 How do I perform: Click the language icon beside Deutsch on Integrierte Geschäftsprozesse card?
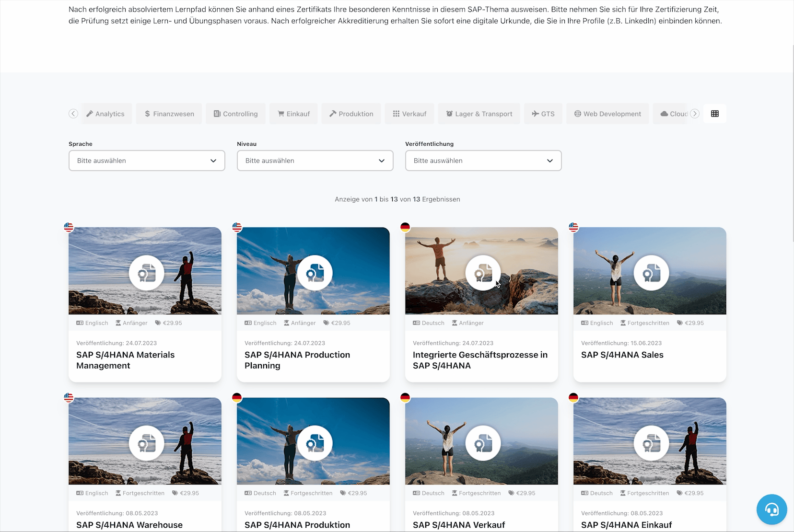point(416,323)
